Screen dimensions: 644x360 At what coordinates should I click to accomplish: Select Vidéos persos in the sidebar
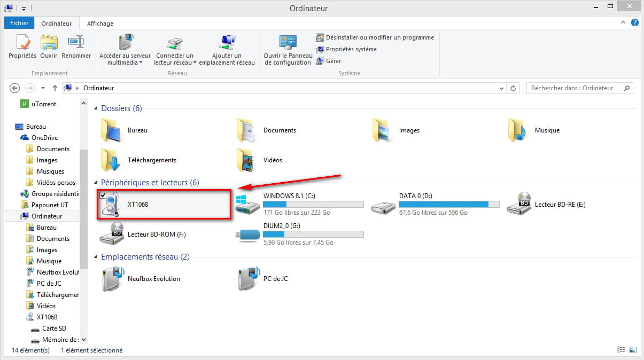[51, 183]
